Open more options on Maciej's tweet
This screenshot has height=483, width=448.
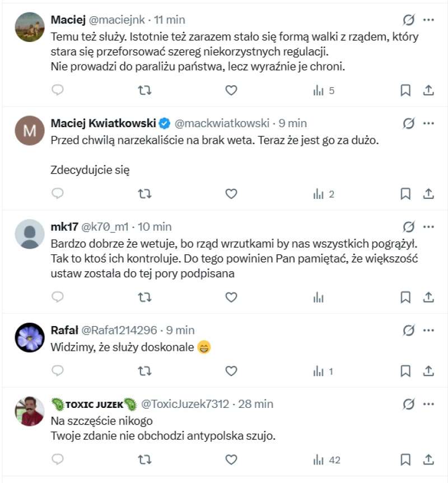coord(428,20)
